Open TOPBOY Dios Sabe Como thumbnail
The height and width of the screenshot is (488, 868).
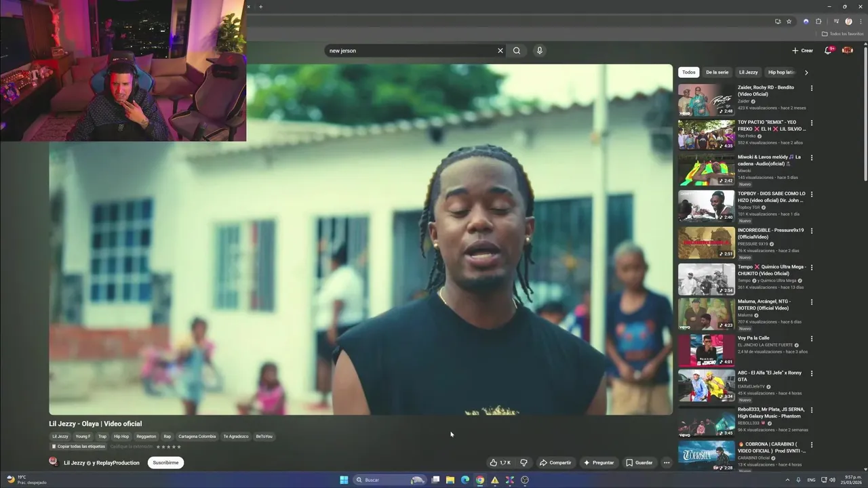coord(707,206)
